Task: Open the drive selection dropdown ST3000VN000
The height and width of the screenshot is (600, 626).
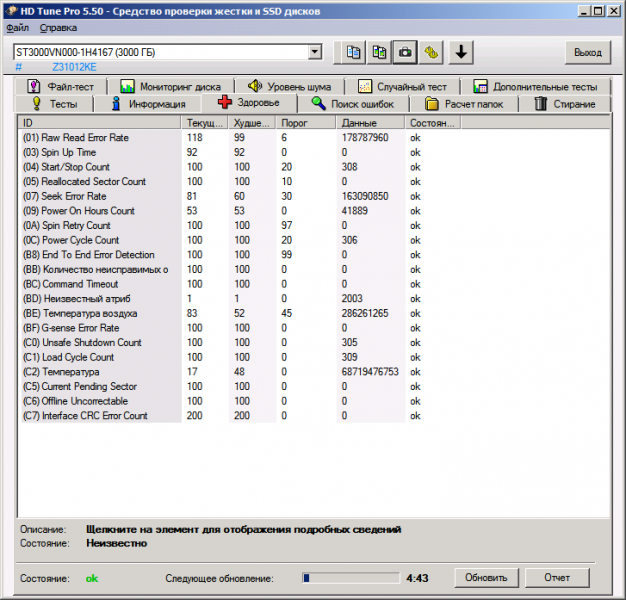Action: (x=167, y=52)
